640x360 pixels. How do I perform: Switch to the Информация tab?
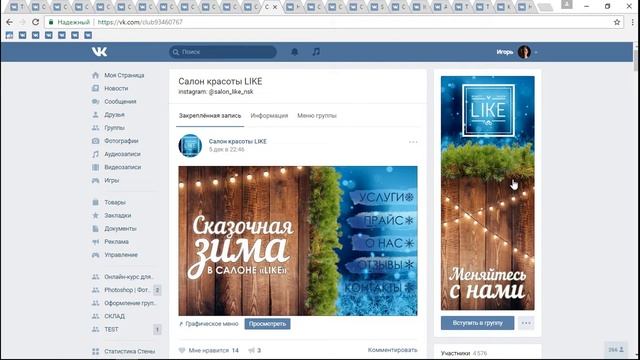pos(269,116)
